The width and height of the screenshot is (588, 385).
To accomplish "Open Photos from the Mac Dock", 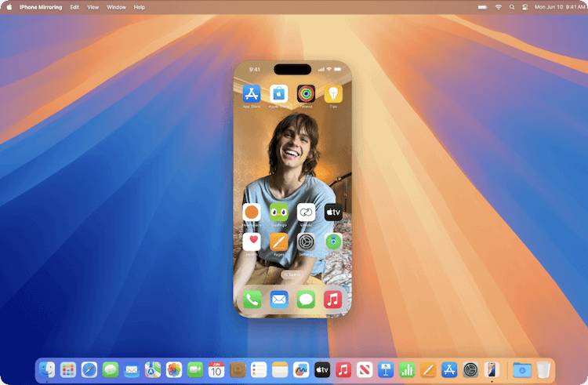I will click(174, 370).
